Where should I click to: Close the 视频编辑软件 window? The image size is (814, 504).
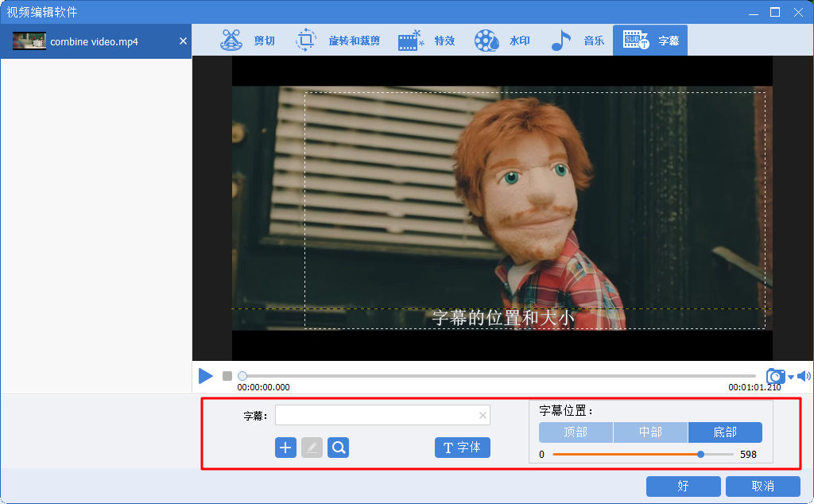[798, 12]
